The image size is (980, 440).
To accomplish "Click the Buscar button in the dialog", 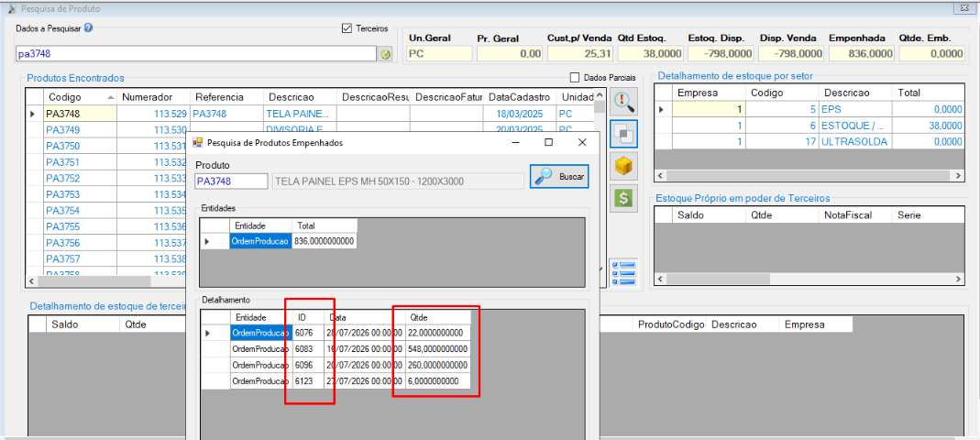I will click(x=559, y=177).
